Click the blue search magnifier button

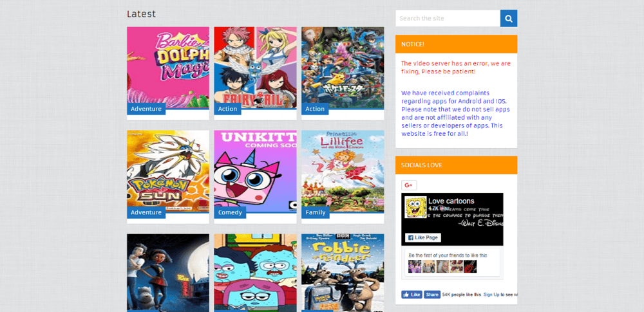pos(509,19)
